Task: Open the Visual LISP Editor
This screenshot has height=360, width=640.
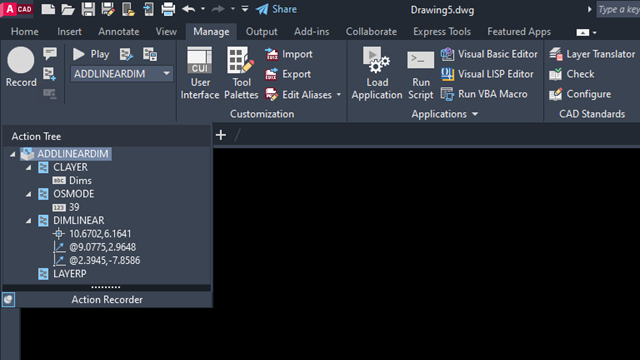Action: tap(487, 74)
